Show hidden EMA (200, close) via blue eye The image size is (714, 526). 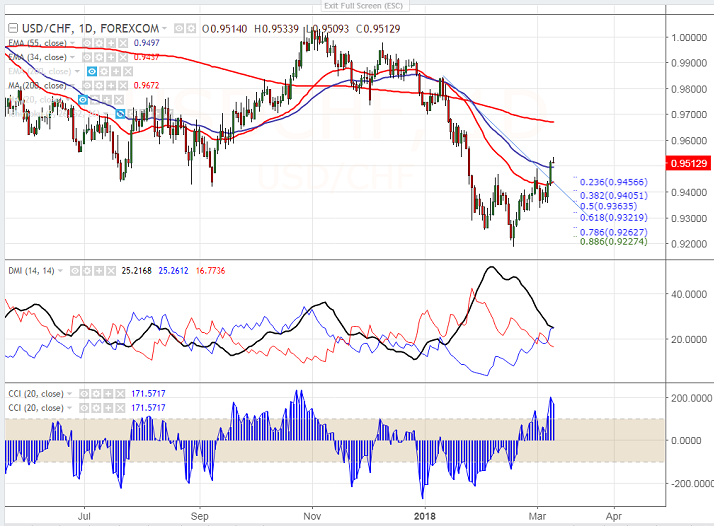point(92,71)
